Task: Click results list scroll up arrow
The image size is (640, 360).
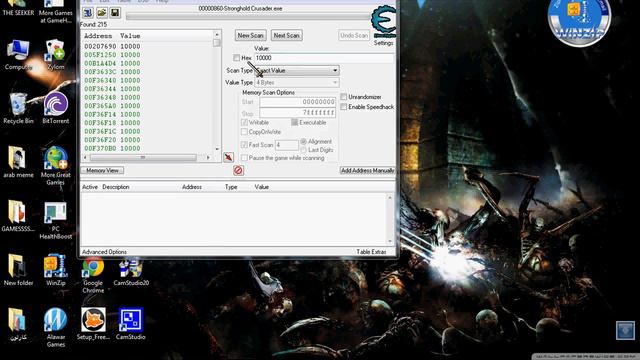Action: tap(217, 35)
